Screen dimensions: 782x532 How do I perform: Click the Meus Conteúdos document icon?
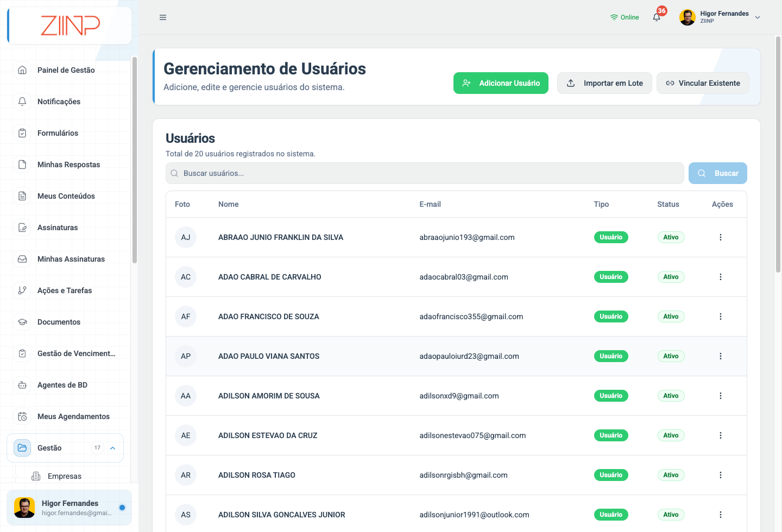[22, 196]
